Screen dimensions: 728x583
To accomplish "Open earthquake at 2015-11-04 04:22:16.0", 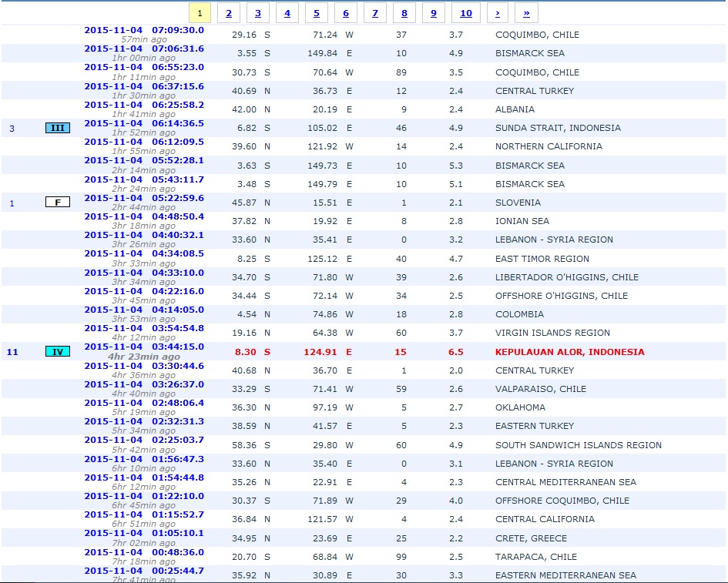I will point(144,291).
